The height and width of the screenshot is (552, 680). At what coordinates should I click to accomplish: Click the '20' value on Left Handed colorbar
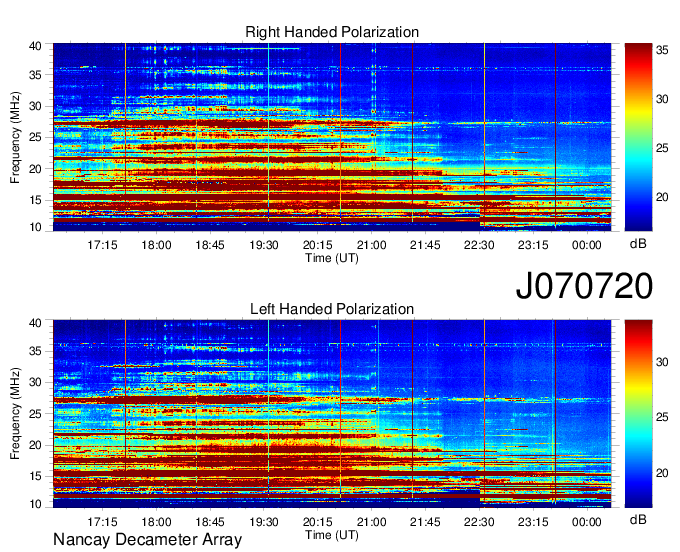(x=662, y=473)
